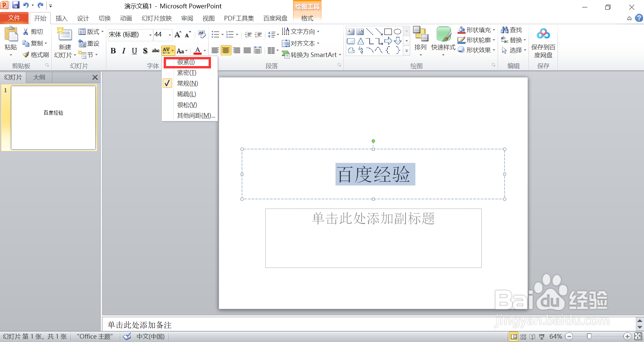Choose 很紧 from the character spacing menu

pyautogui.click(x=187, y=62)
